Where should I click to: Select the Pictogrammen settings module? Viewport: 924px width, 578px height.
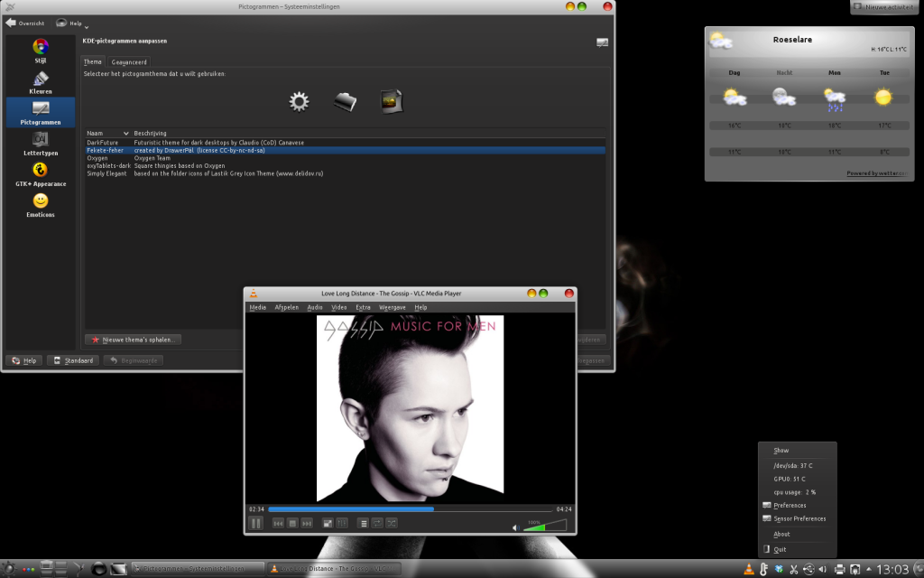click(x=40, y=113)
